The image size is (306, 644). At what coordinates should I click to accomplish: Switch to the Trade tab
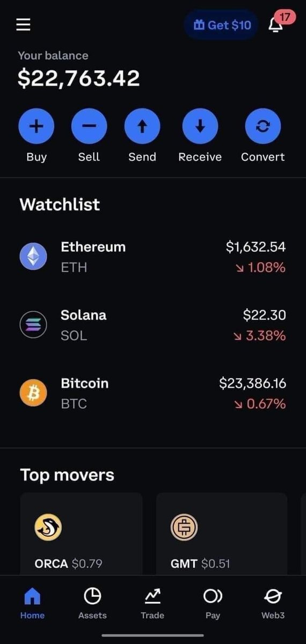tap(152, 604)
